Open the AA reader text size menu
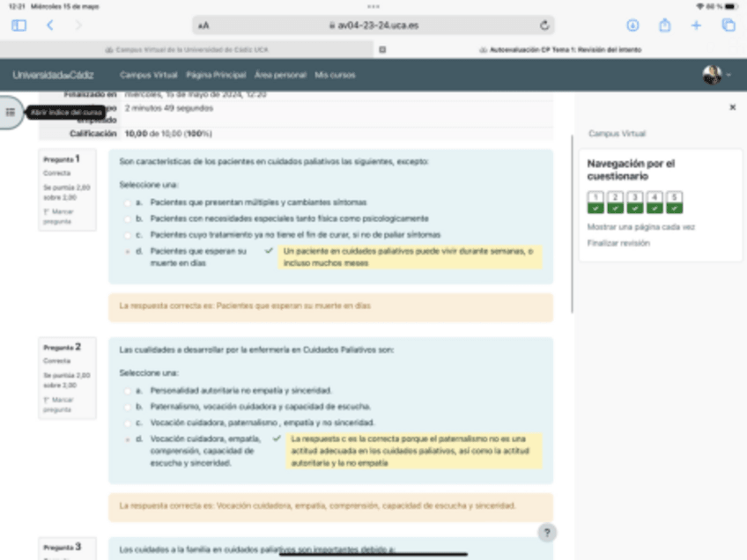The image size is (747, 560). (203, 26)
